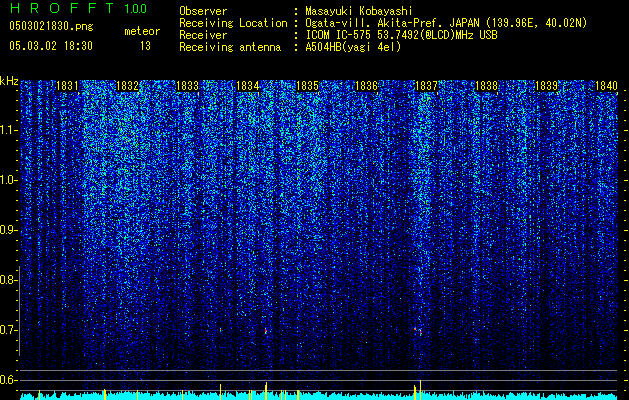Select the A504HB(yagi 4el) antenna text

click(x=353, y=47)
